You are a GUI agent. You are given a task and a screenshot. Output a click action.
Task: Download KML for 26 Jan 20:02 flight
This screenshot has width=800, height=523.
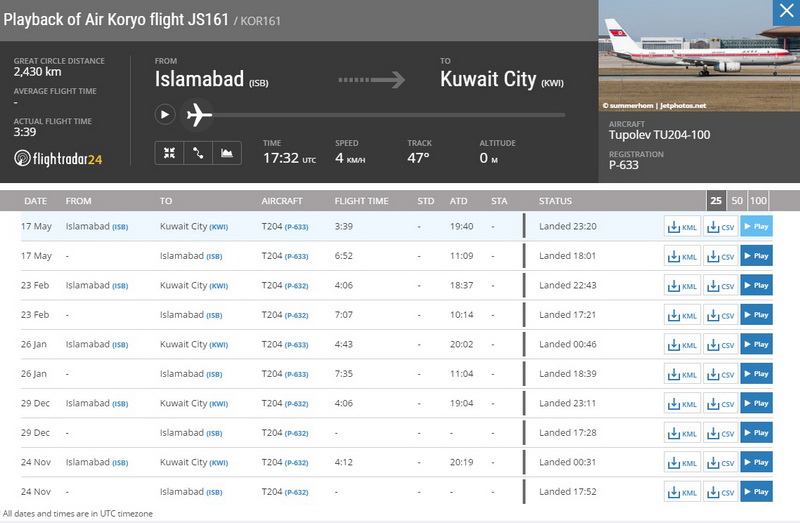coord(682,344)
